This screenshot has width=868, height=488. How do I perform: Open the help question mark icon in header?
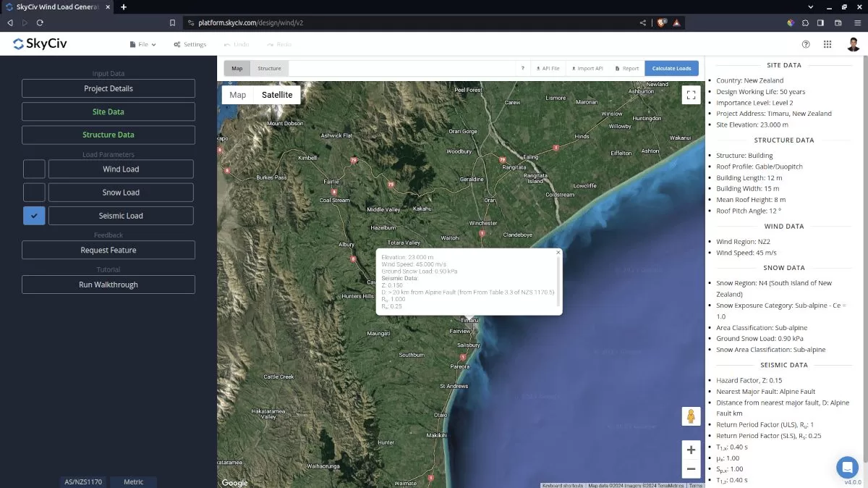(x=806, y=44)
